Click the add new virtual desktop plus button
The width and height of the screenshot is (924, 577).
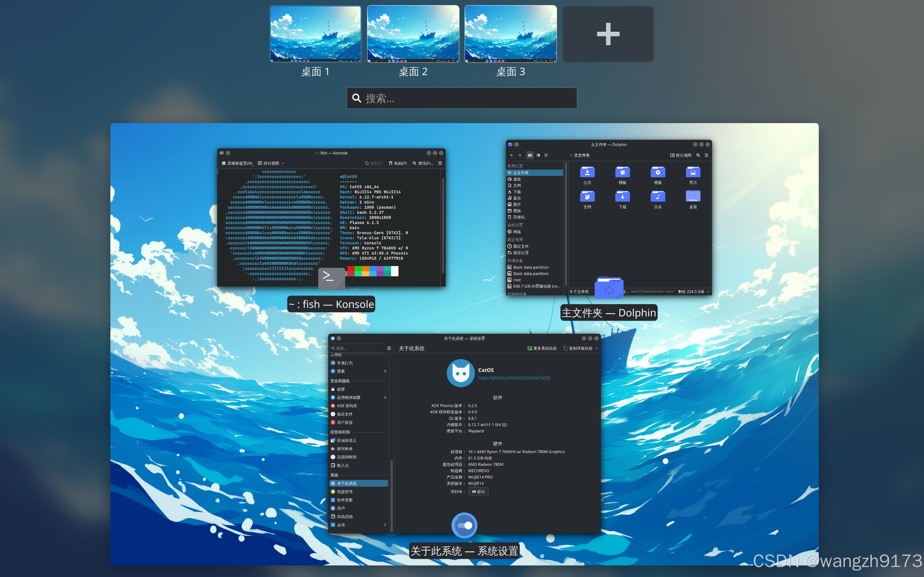608,34
